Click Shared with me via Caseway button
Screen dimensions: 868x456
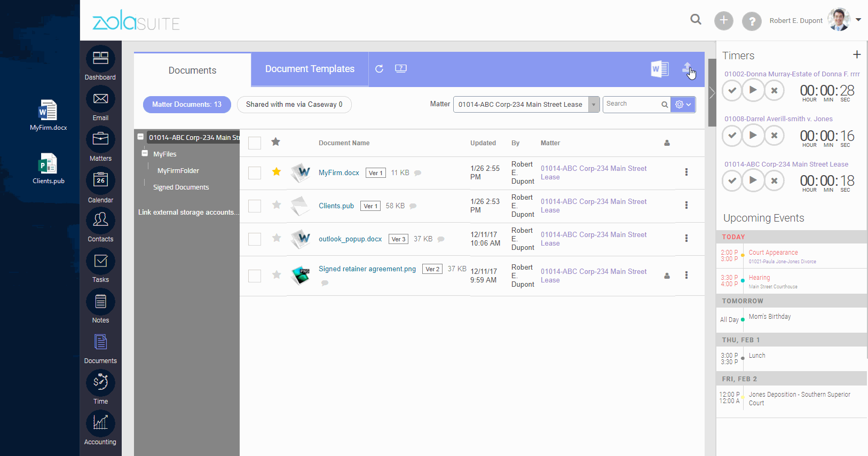(x=294, y=105)
